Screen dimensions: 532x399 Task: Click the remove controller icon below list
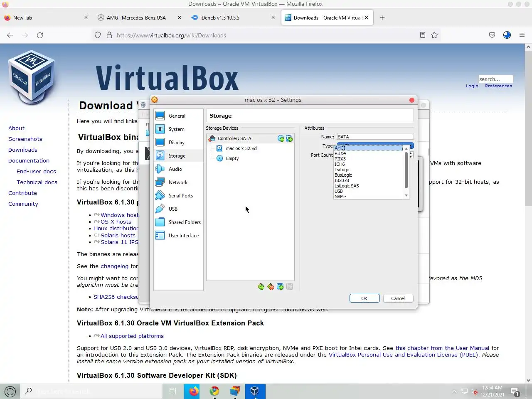pyautogui.click(x=271, y=286)
